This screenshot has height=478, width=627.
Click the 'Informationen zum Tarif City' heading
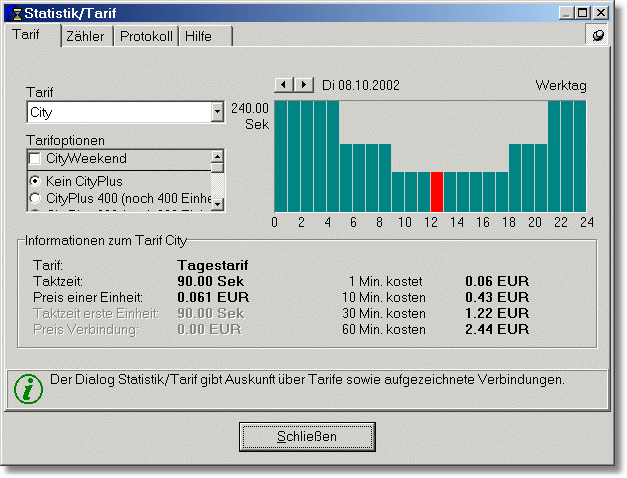(x=106, y=240)
